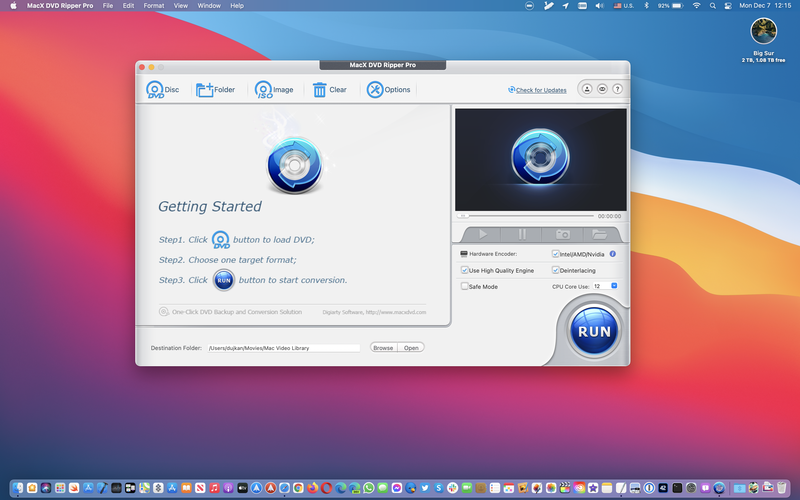Open Trash in the Dock
800x500 pixels.
[x=782, y=488]
